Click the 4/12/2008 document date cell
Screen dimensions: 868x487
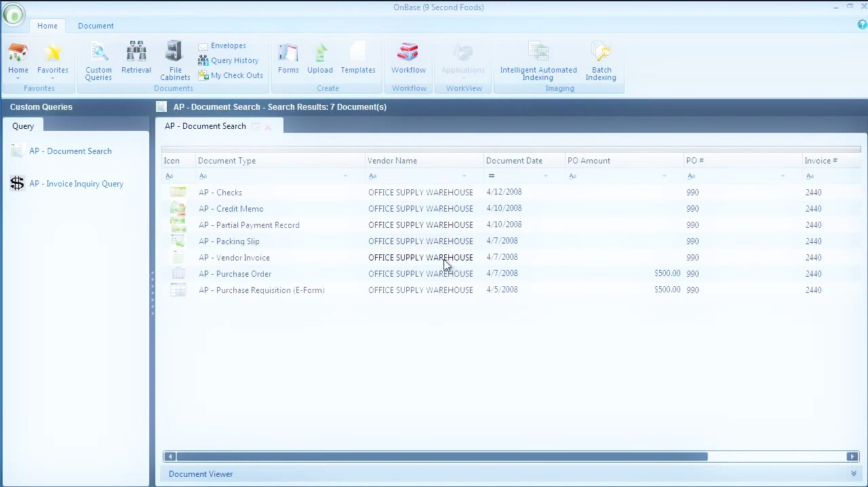tap(504, 192)
